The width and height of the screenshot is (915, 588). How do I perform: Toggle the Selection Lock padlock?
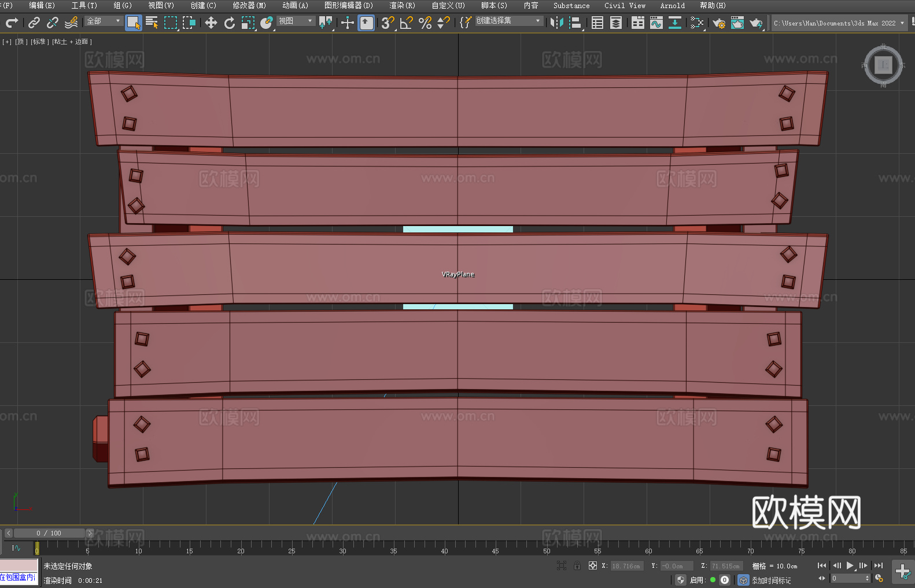click(x=577, y=565)
